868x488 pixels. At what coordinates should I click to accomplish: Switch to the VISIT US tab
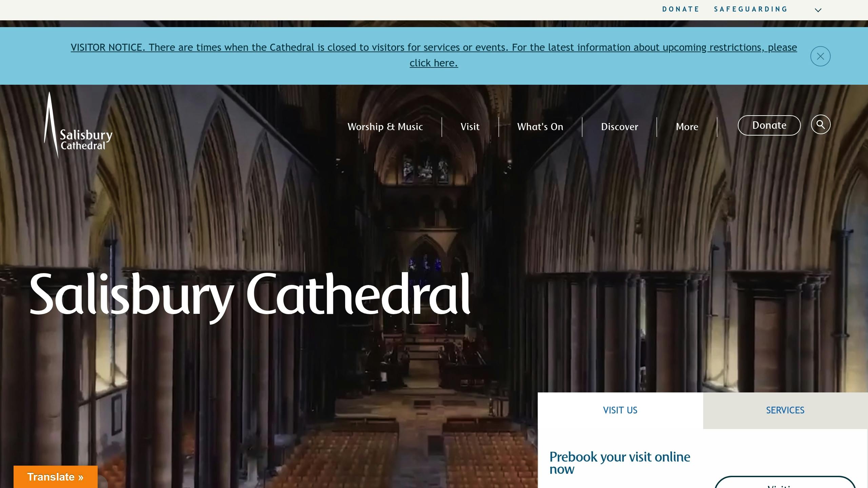point(620,410)
